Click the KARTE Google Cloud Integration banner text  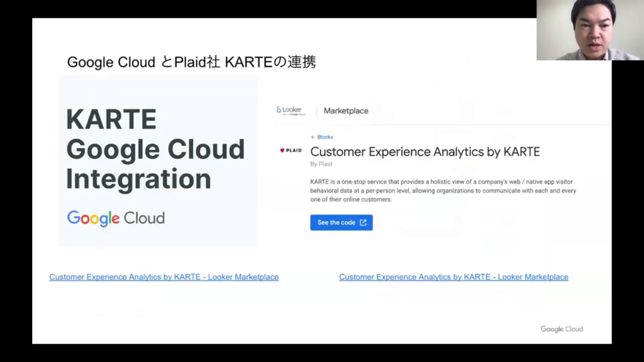(x=155, y=150)
